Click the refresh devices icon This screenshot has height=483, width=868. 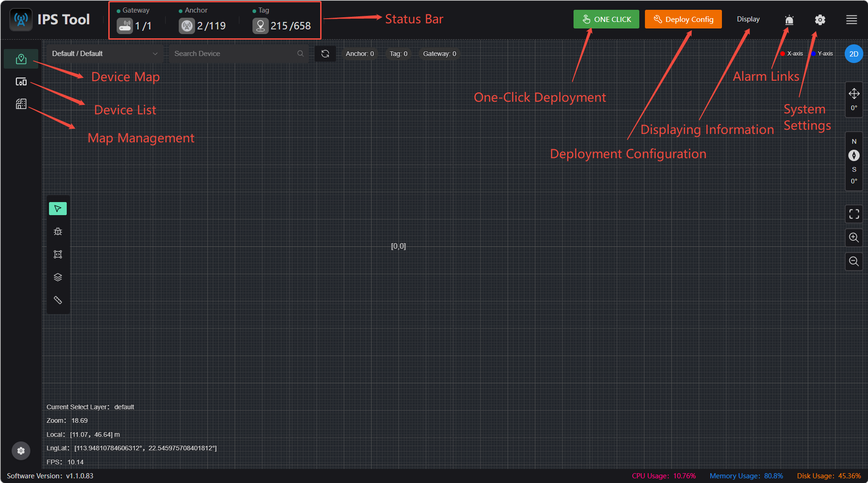coord(325,54)
